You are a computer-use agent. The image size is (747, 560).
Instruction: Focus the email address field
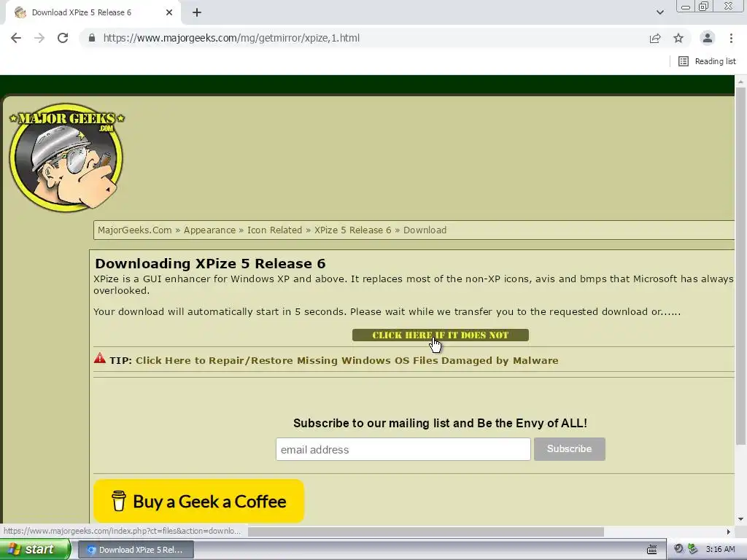[403, 449]
